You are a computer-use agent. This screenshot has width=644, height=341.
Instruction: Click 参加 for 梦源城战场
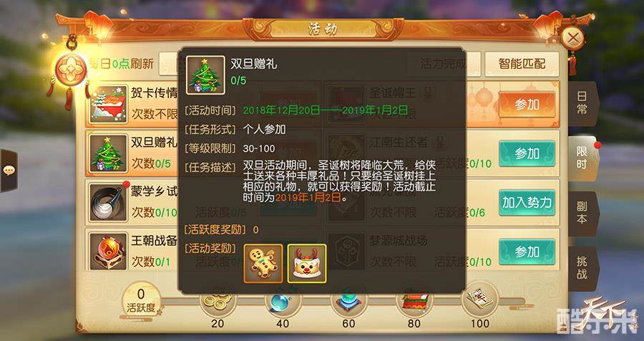(x=527, y=251)
